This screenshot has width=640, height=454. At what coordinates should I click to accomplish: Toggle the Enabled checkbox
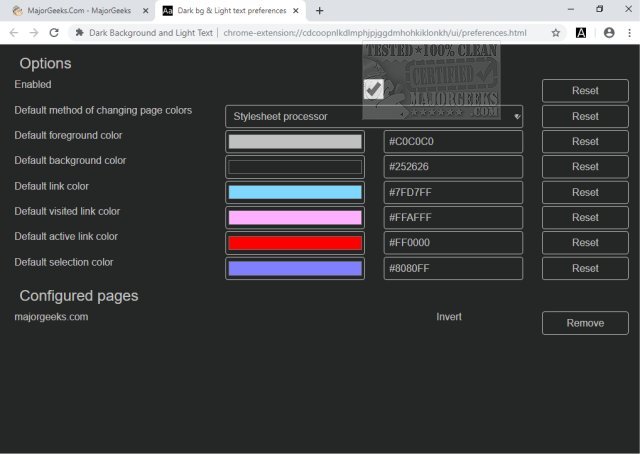[373, 89]
